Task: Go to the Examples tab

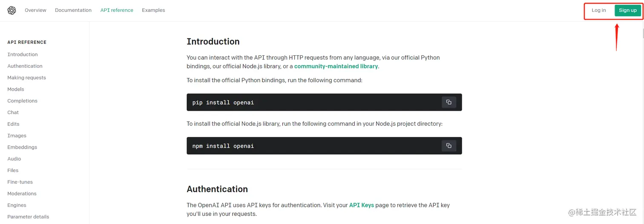Action: pyautogui.click(x=153, y=10)
